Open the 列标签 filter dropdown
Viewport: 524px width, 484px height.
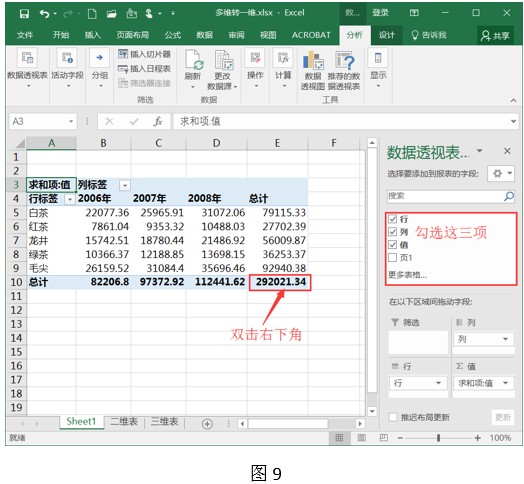click(x=125, y=185)
